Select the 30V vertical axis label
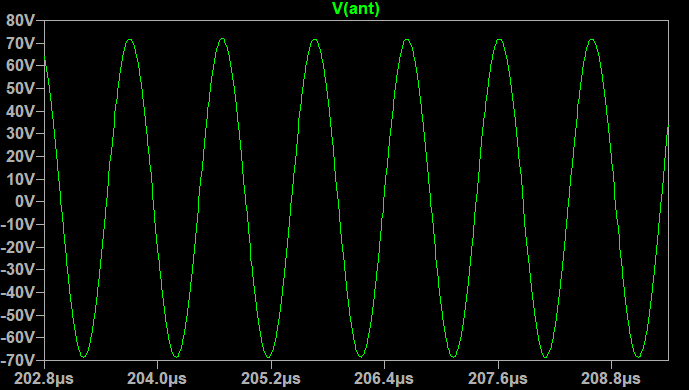 pyautogui.click(x=20, y=134)
